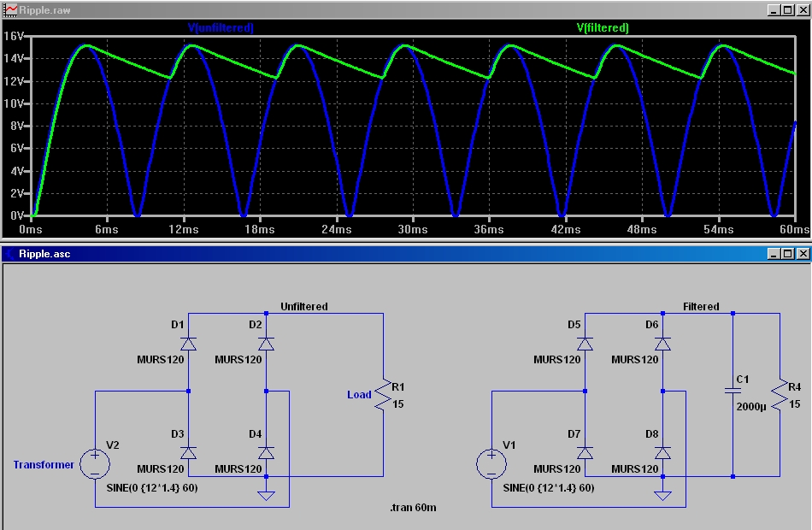Click the MURS120 label under D8
This screenshot has width=812, height=530.
tap(635, 468)
